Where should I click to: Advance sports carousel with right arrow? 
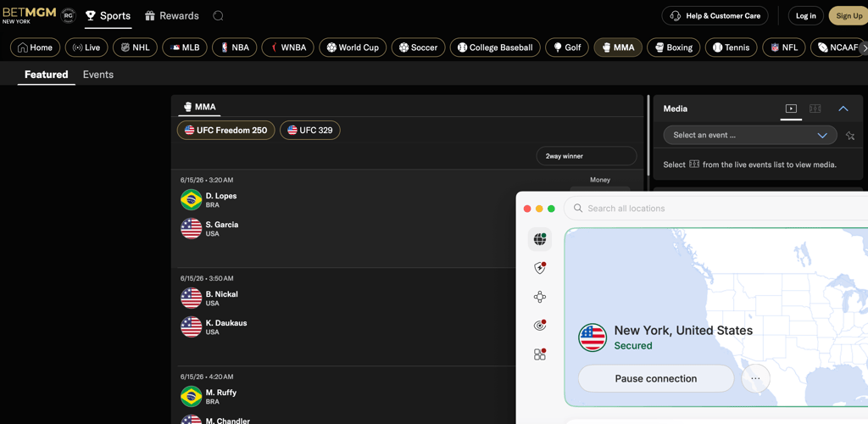point(864,47)
